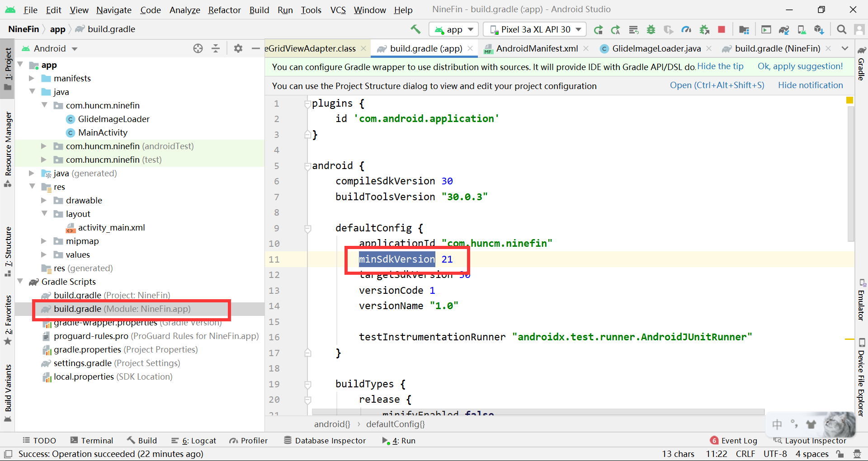
Task: Open the Build menu
Action: (x=259, y=10)
